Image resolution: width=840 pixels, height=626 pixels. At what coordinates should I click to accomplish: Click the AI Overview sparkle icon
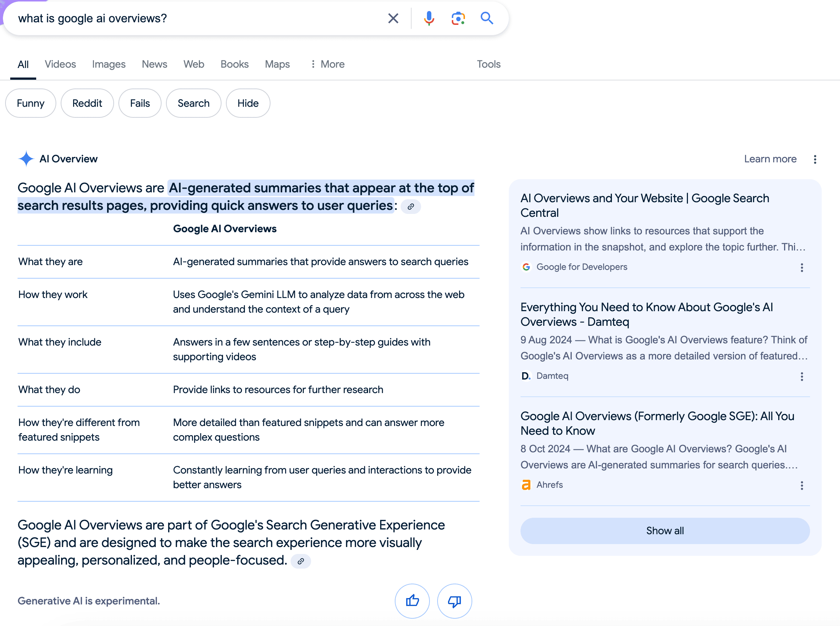click(x=26, y=159)
